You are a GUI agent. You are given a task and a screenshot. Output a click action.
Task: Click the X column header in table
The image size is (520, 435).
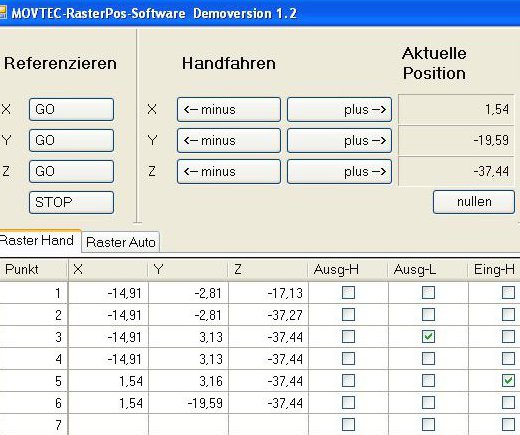tap(108, 269)
